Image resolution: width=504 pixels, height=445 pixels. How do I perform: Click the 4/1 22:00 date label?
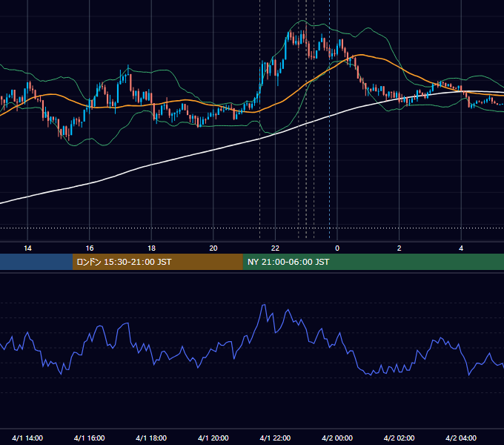[275, 438]
